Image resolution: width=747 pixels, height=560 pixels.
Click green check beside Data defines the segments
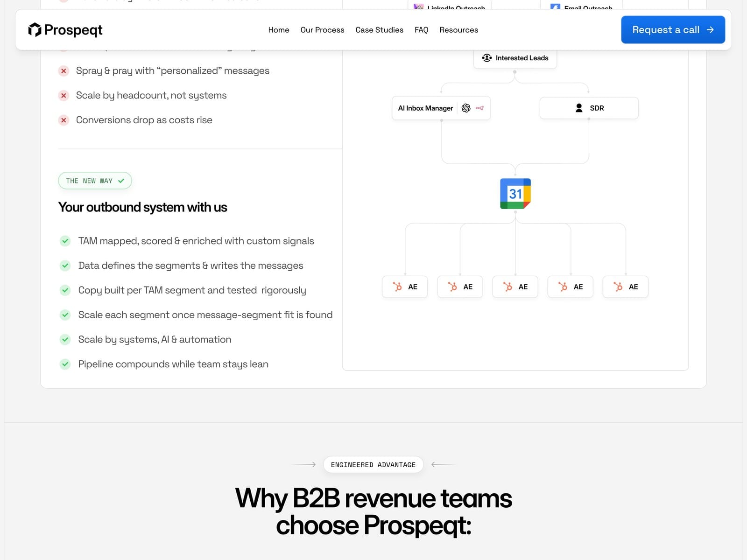coord(65,266)
